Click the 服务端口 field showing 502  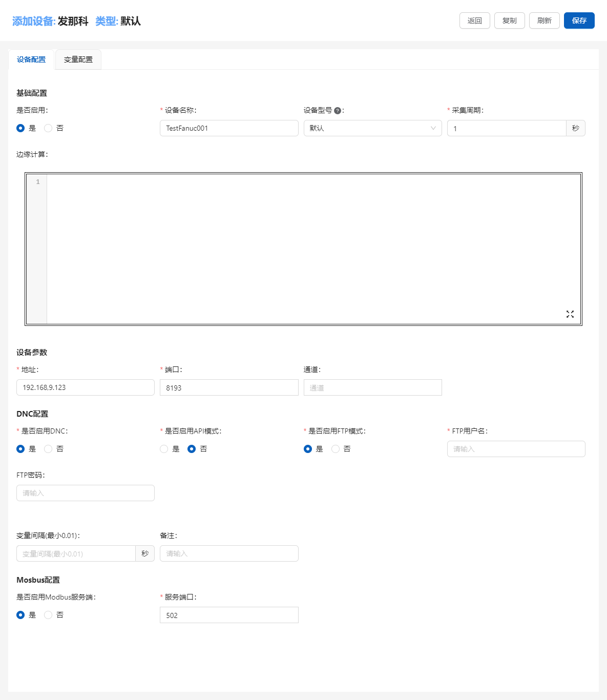point(229,615)
